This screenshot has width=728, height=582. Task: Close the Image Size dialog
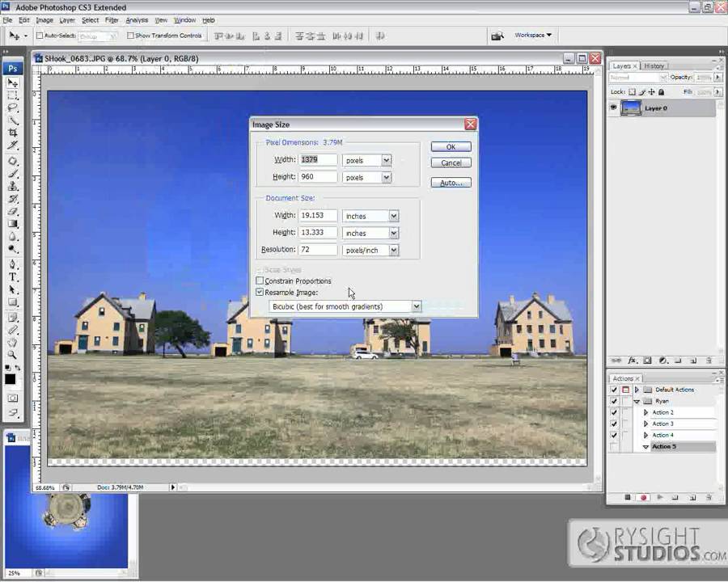470,124
